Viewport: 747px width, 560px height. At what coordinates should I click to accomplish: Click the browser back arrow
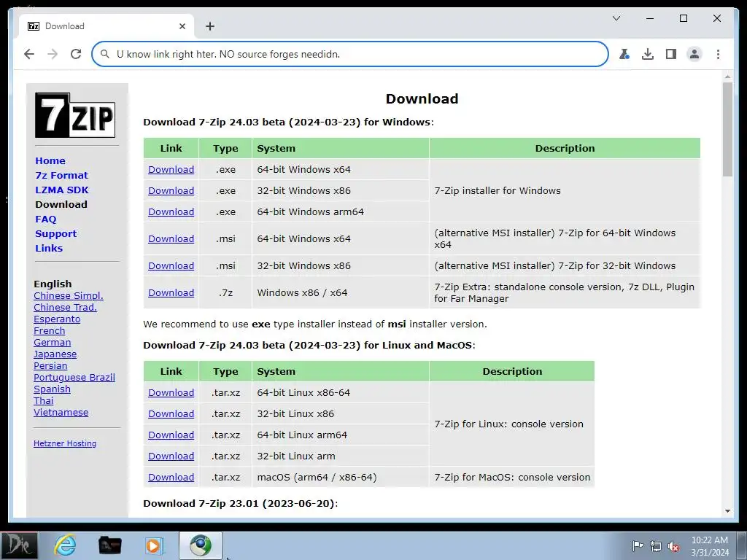[x=29, y=54]
